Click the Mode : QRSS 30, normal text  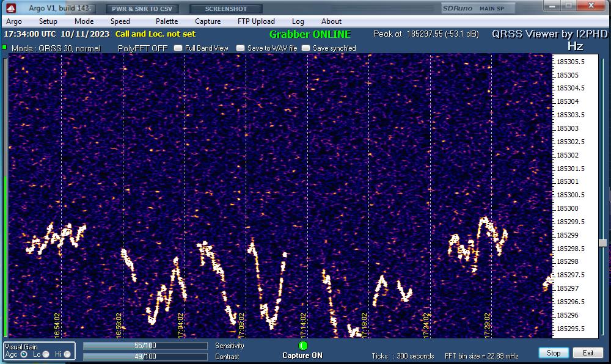point(56,48)
